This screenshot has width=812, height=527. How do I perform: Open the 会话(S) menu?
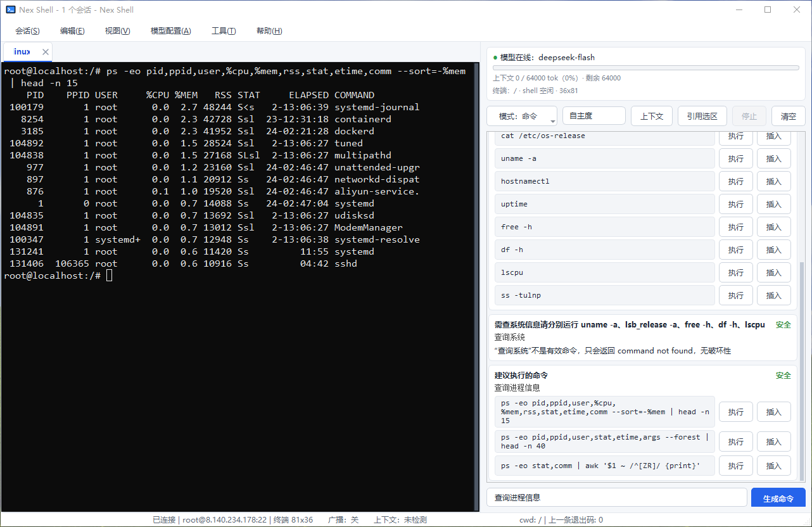(27, 31)
